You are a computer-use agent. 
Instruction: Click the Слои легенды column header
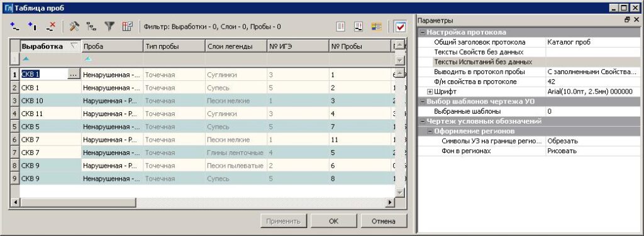[x=236, y=46]
